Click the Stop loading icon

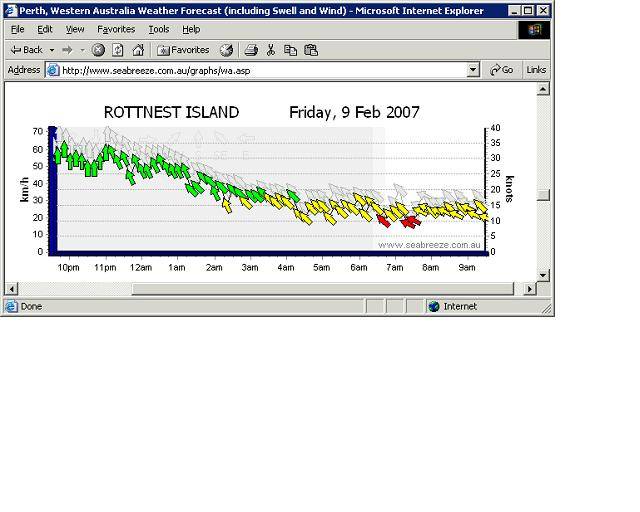tap(98, 50)
